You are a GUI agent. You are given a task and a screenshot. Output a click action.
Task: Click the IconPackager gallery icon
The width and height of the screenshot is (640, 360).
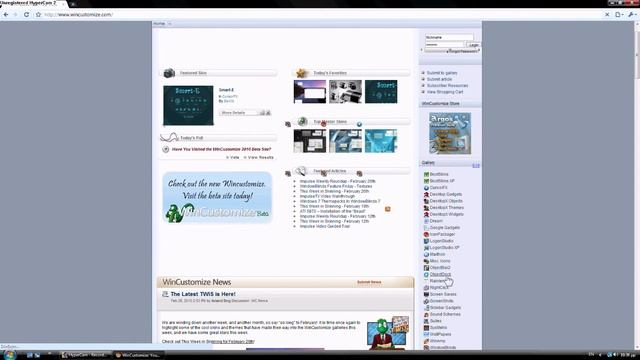(426, 234)
